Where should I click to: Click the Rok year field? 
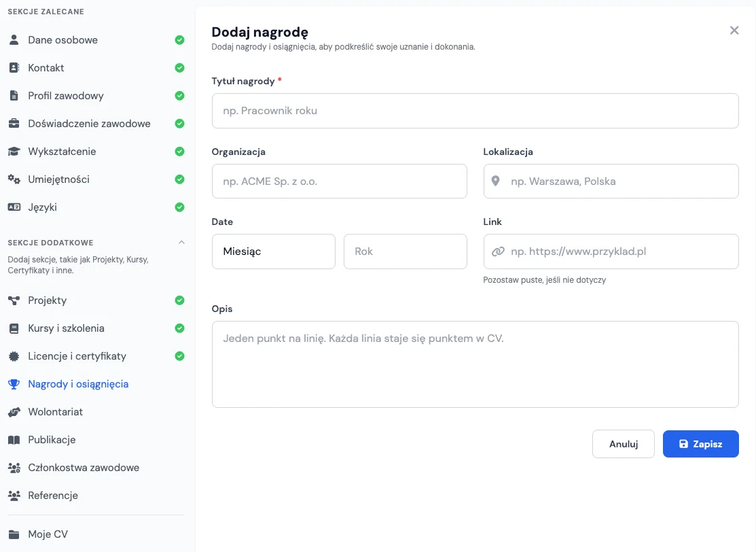click(x=405, y=252)
